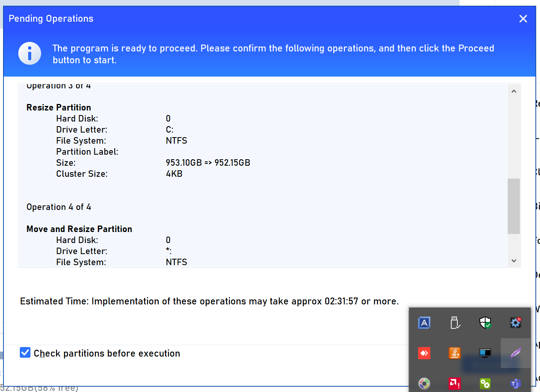This screenshot has width=540, height=392.
Task: Click the '*:' drive letter value in Operation 4
Action: click(x=169, y=251)
